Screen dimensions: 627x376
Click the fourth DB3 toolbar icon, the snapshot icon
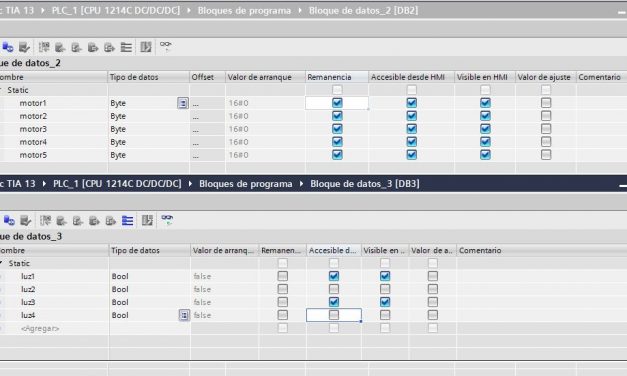pyautogui.click(x=62, y=220)
